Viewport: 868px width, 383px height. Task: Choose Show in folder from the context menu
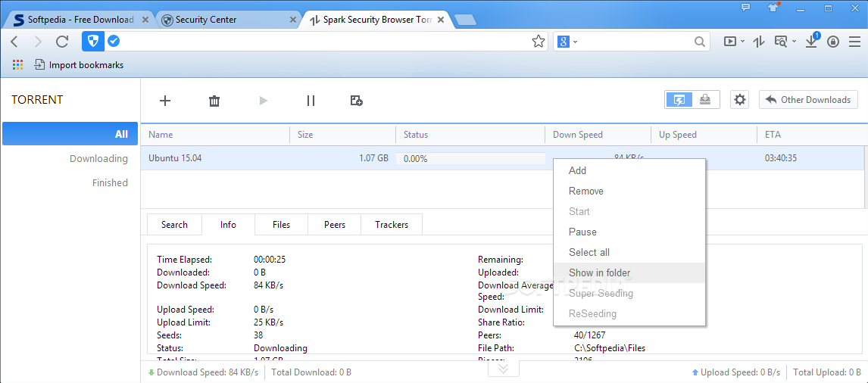click(x=629, y=272)
